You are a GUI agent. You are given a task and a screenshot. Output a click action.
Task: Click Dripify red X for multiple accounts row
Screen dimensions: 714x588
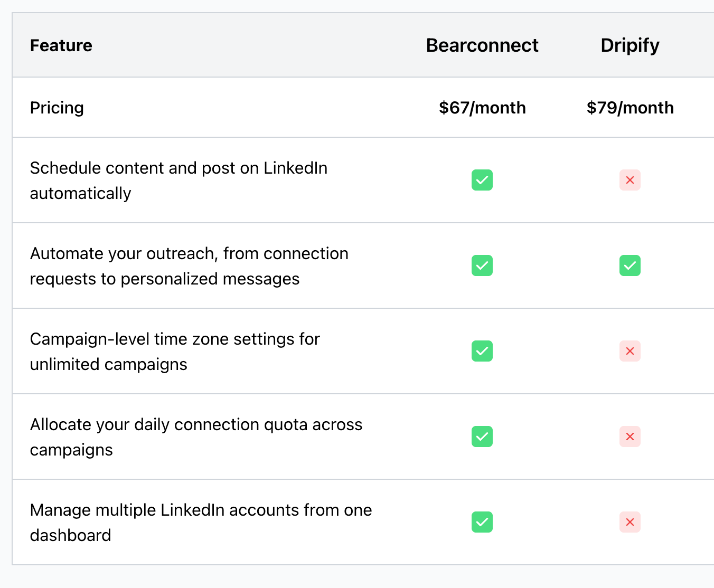point(630,522)
